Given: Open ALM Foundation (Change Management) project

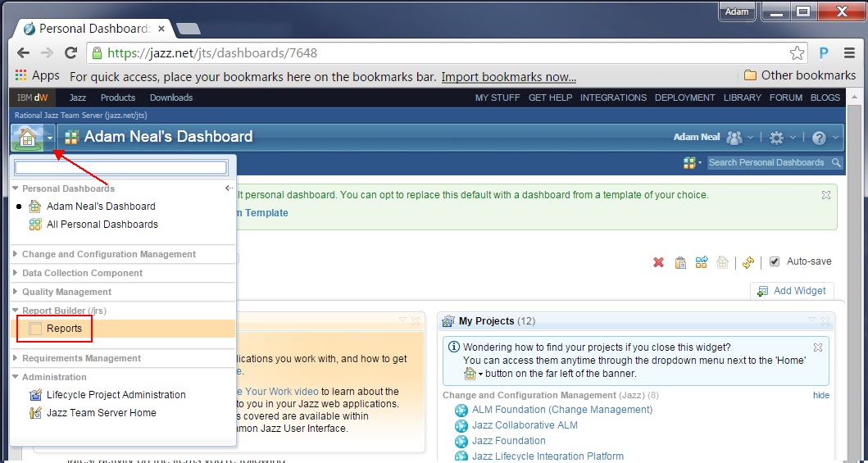Looking at the screenshot, I should [x=562, y=410].
